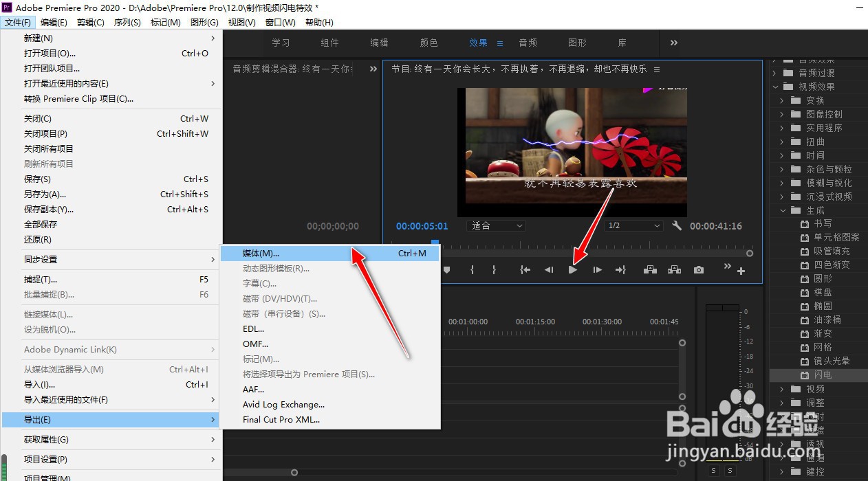This screenshot has height=481, width=868.
Task: Click the Step Back 1 Frame button
Action: tap(549, 270)
